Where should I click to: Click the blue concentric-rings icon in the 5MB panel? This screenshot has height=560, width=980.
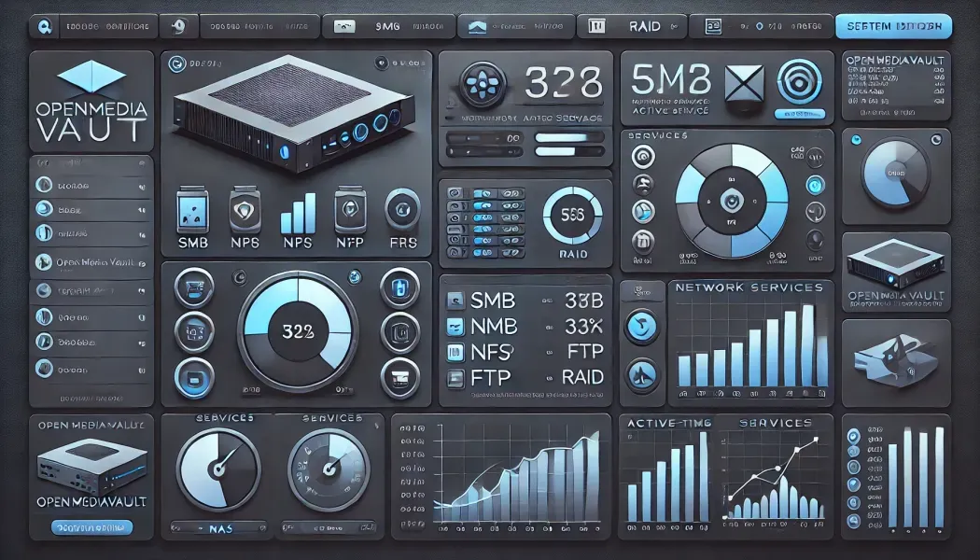point(799,82)
